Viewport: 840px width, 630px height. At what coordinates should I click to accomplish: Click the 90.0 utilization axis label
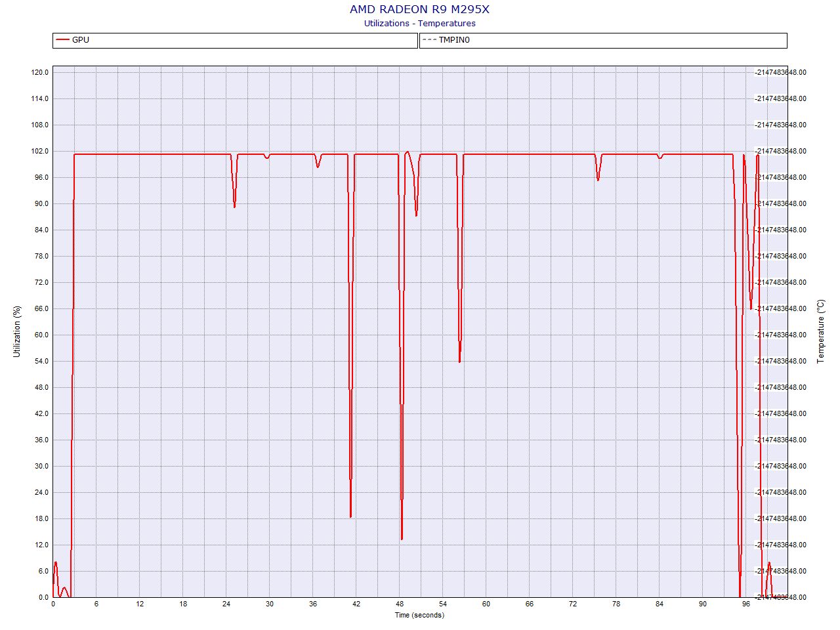[42, 203]
